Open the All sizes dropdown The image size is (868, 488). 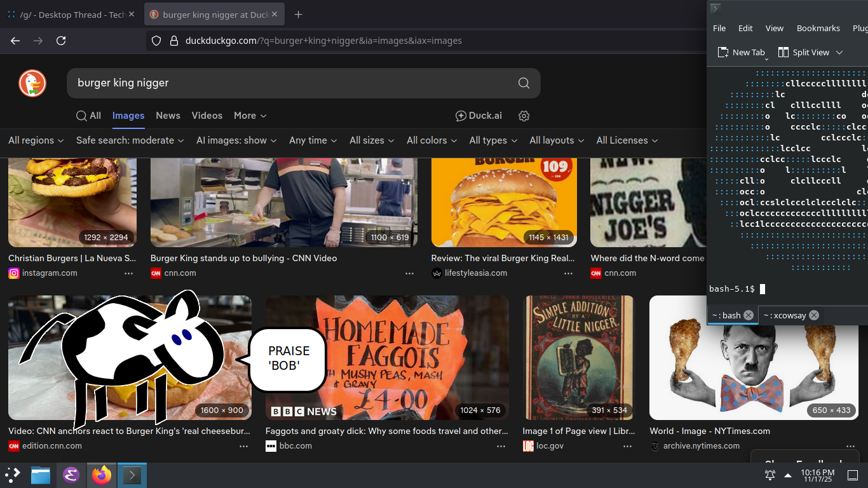372,140
